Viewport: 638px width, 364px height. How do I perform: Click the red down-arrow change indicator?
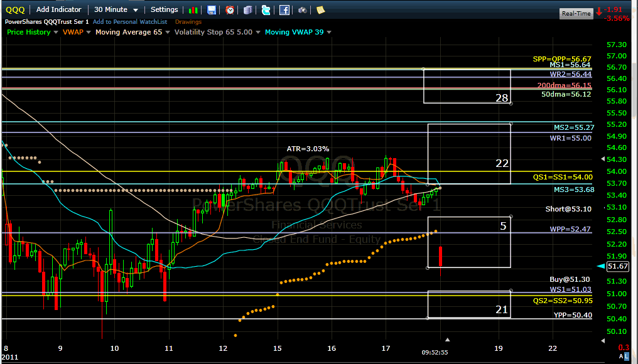click(599, 12)
